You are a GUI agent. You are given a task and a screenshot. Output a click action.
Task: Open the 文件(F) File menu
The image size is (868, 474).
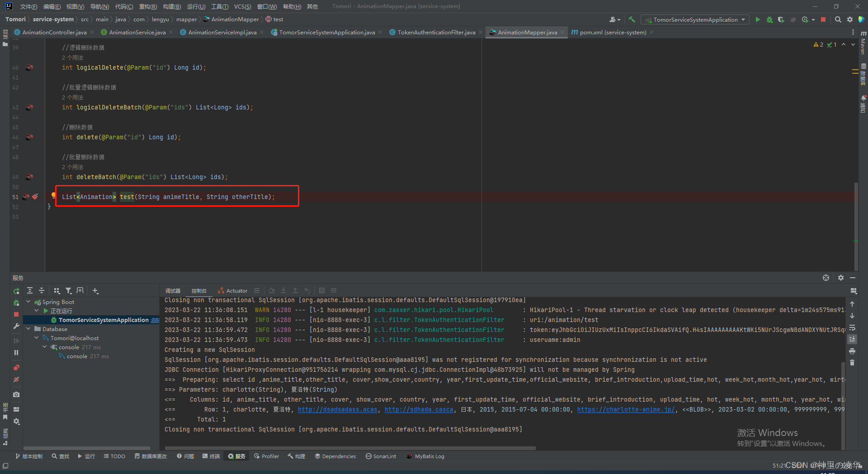(x=29, y=6)
